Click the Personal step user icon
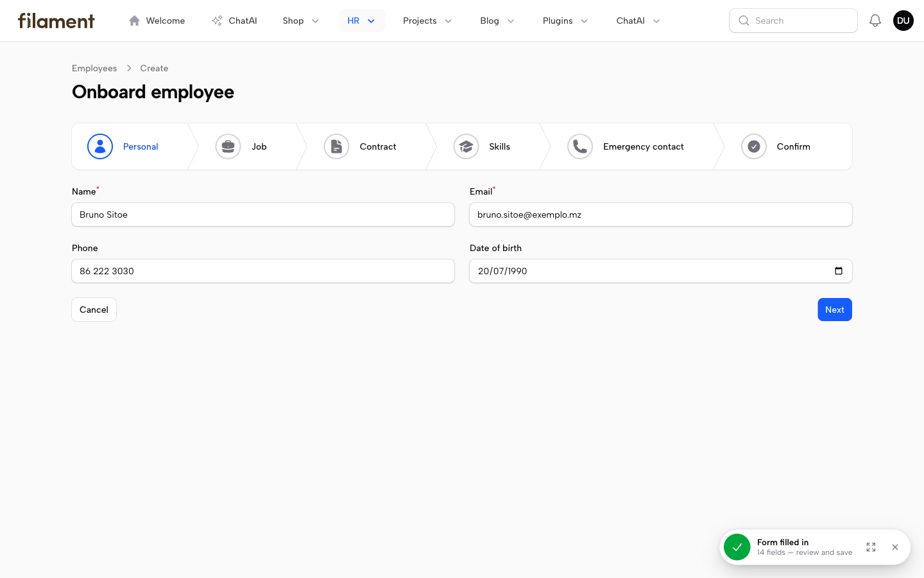 click(100, 146)
